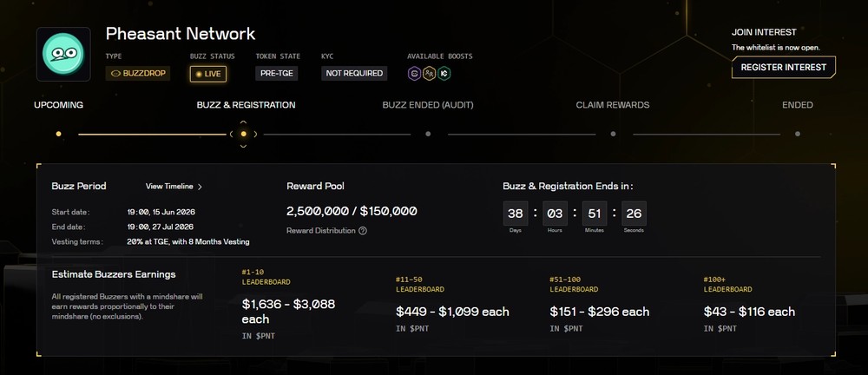Click the REGISTER INTEREST button
Screen dimensions: 868x375
[x=783, y=67]
